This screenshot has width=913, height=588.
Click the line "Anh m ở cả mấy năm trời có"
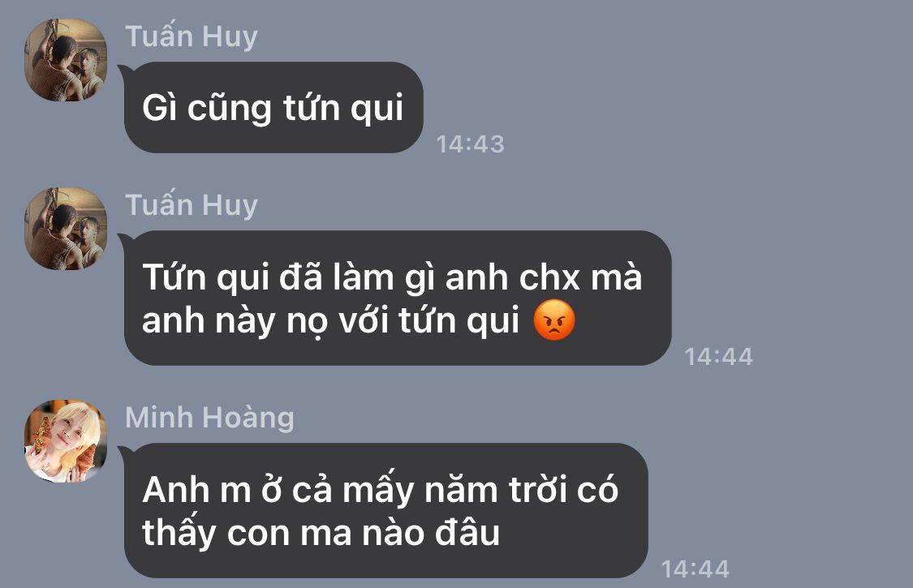pyautogui.click(x=381, y=489)
